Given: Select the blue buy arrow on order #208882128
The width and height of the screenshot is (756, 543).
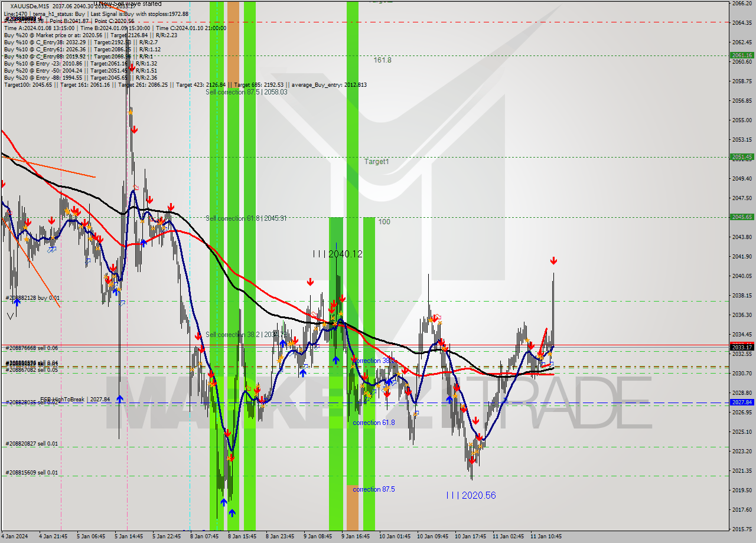Looking at the screenshot, I should pos(17,302).
